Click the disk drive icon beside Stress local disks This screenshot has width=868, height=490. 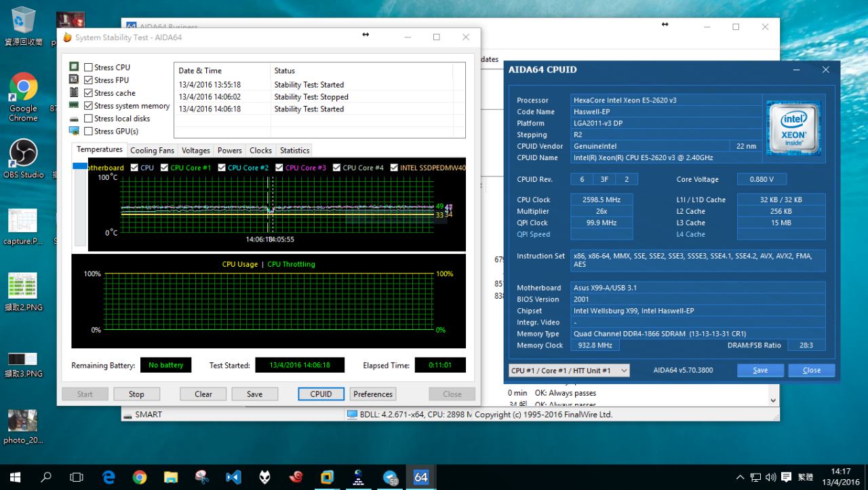pos(74,119)
